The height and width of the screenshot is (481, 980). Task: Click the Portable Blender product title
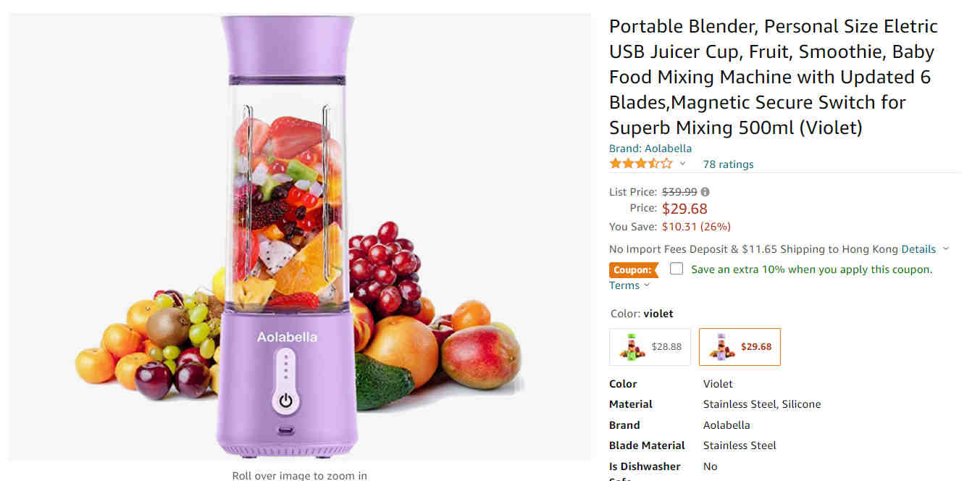(x=774, y=77)
